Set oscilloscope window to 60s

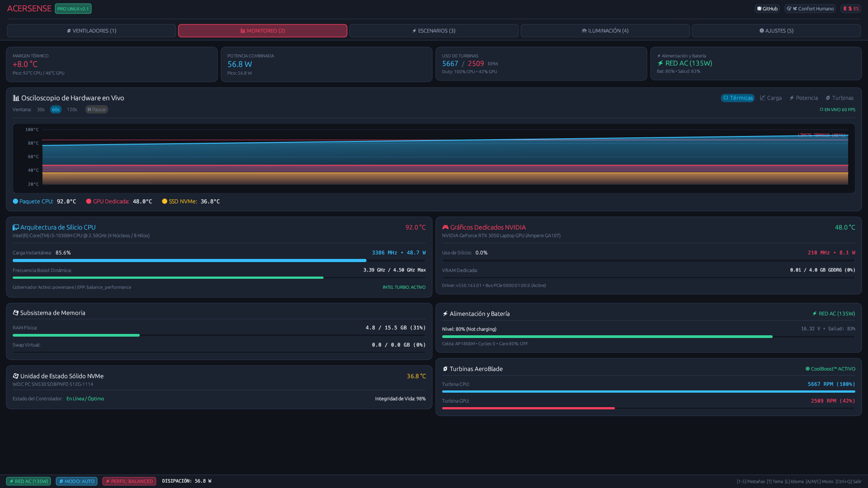click(x=56, y=109)
